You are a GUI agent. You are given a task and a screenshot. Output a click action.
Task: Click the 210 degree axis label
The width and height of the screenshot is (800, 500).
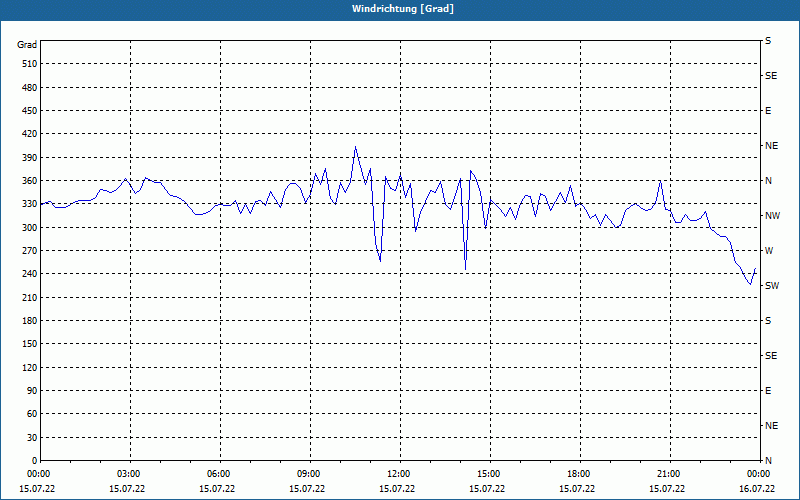(30, 297)
